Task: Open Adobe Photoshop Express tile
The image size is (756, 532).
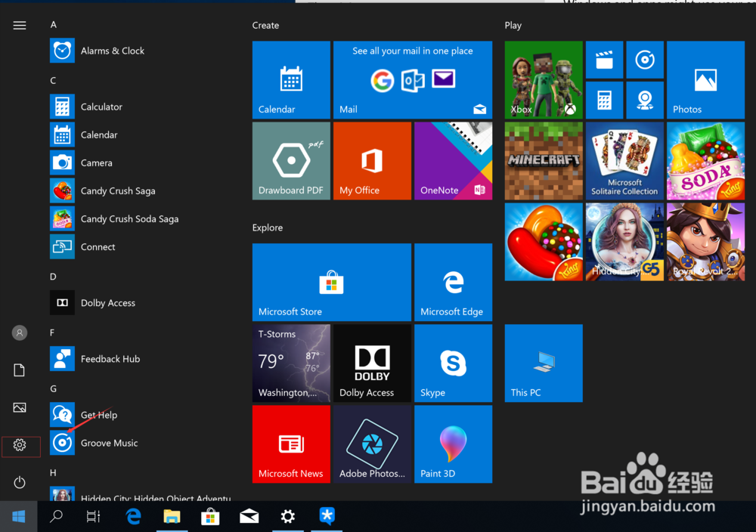Action: 372,444
